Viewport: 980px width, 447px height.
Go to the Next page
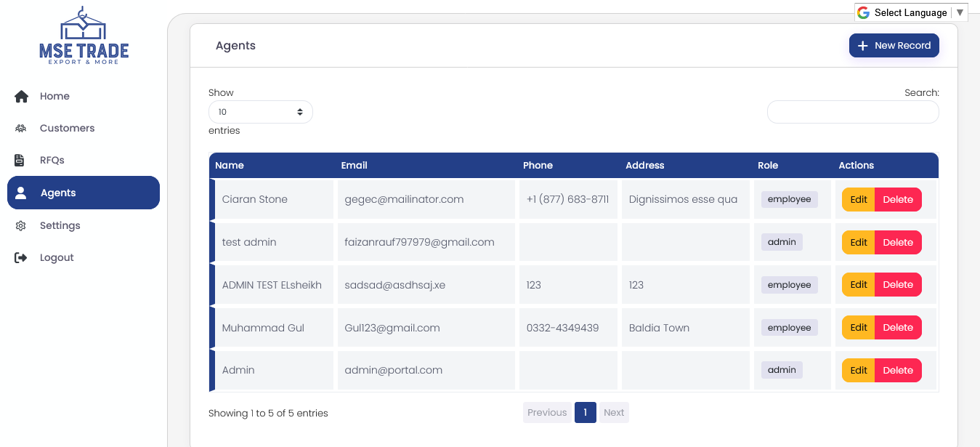[x=614, y=412]
